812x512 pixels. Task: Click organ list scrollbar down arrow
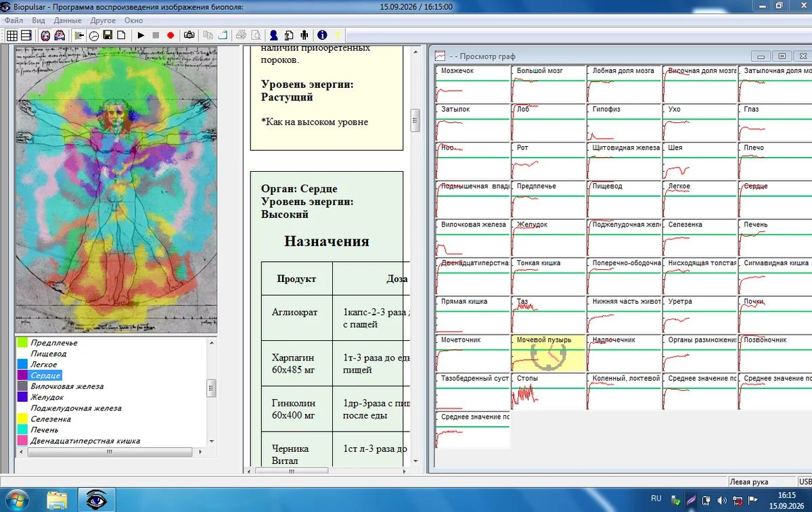[211, 440]
